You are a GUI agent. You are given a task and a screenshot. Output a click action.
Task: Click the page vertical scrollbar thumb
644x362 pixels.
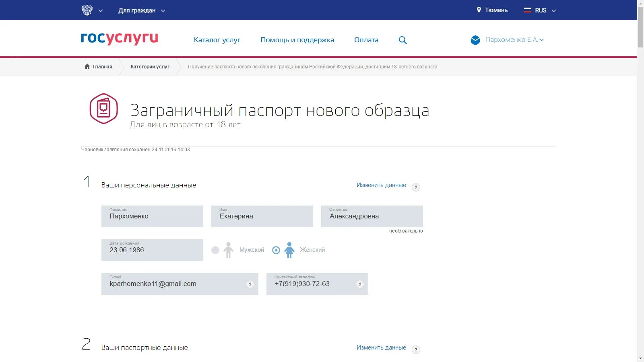(640, 27)
